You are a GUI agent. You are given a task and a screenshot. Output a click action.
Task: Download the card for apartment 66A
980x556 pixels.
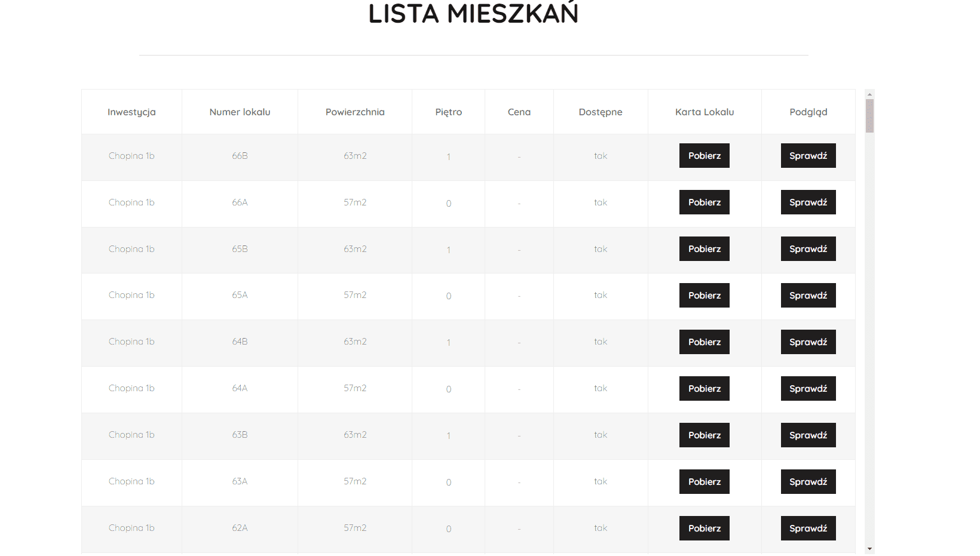pyautogui.click(x=704, y=202)
